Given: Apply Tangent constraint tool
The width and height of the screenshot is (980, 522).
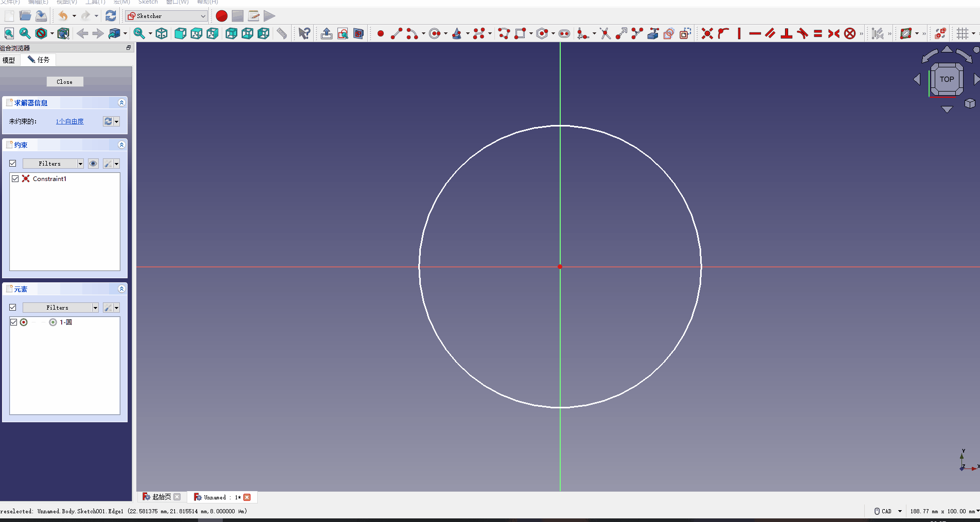Looking at the screenshot, I should [x=803, y=34].
